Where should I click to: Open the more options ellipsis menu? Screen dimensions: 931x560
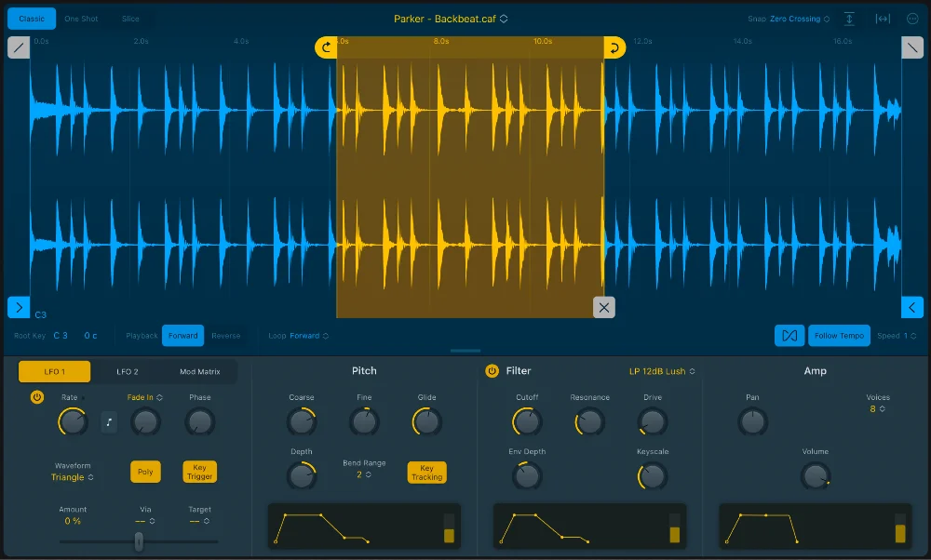pyautogui.click(x=912, y=19)
